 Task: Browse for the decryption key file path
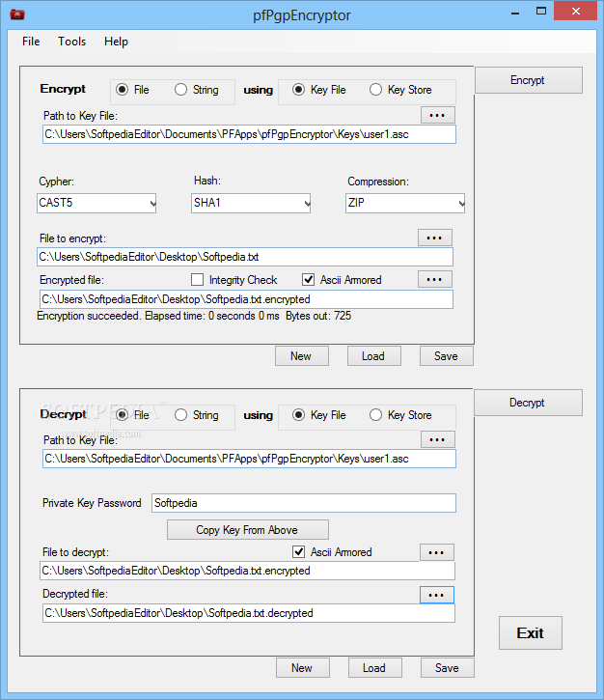(437, 439)
